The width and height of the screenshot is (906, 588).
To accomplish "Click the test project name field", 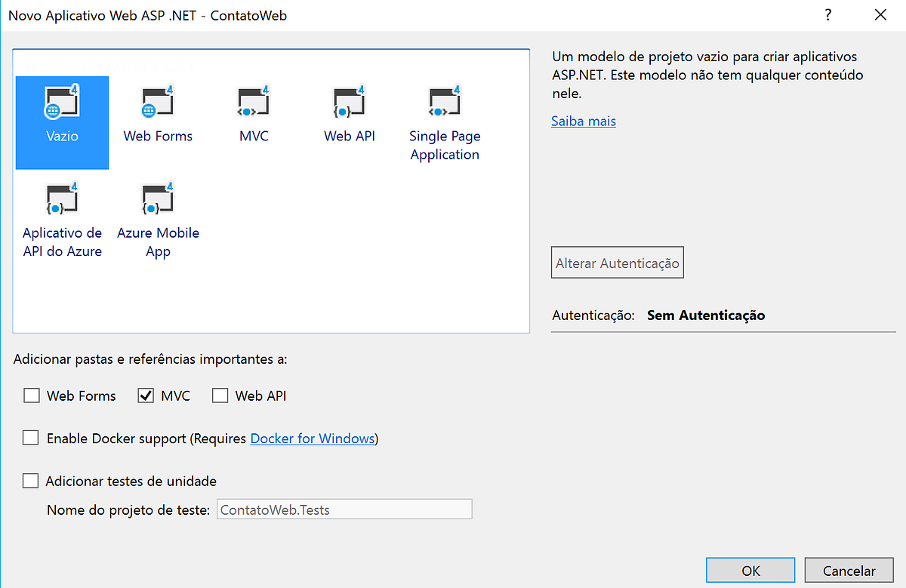I will pyautogui.click(x=344, y=509).
